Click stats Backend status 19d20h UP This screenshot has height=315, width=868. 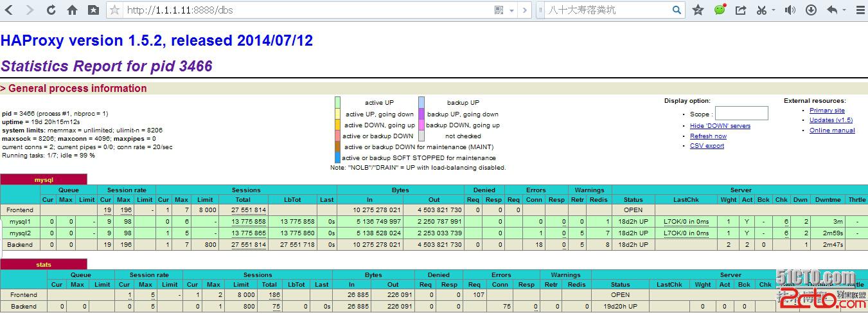620,307
